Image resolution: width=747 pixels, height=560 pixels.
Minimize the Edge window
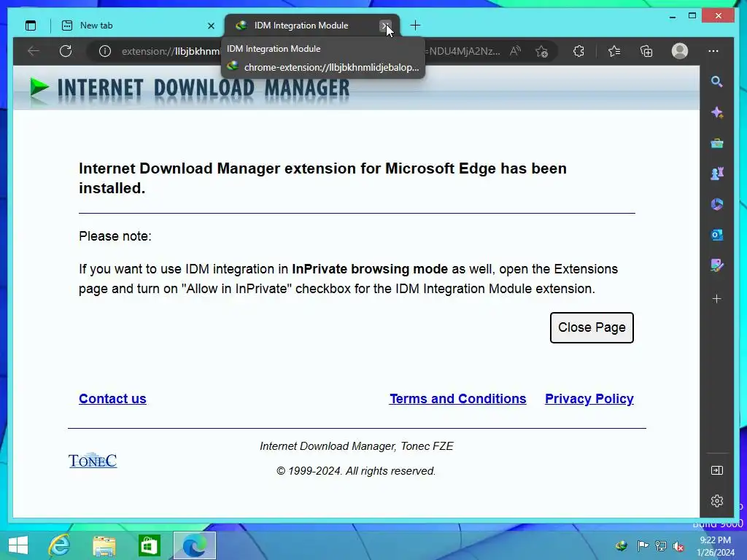[673, 16]
